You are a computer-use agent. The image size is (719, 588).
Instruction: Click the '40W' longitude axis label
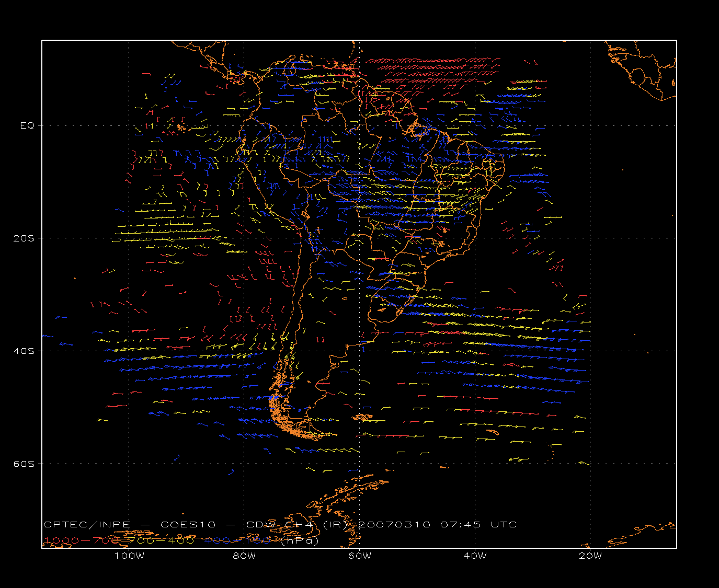[x=475, y=556]
